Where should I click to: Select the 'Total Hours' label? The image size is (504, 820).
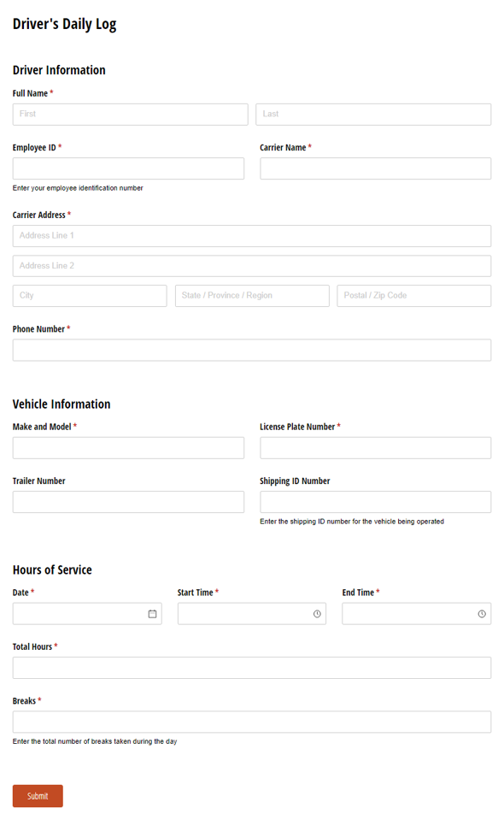[32, 647]
